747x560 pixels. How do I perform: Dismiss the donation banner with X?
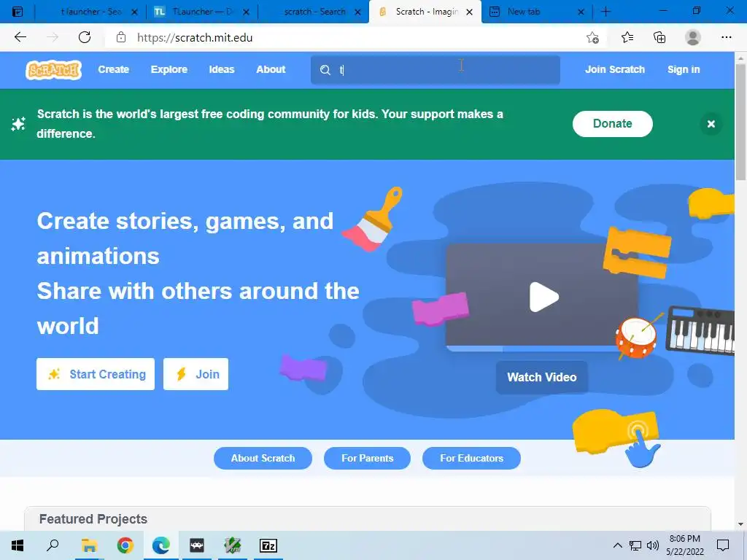[x=711, y=124]
